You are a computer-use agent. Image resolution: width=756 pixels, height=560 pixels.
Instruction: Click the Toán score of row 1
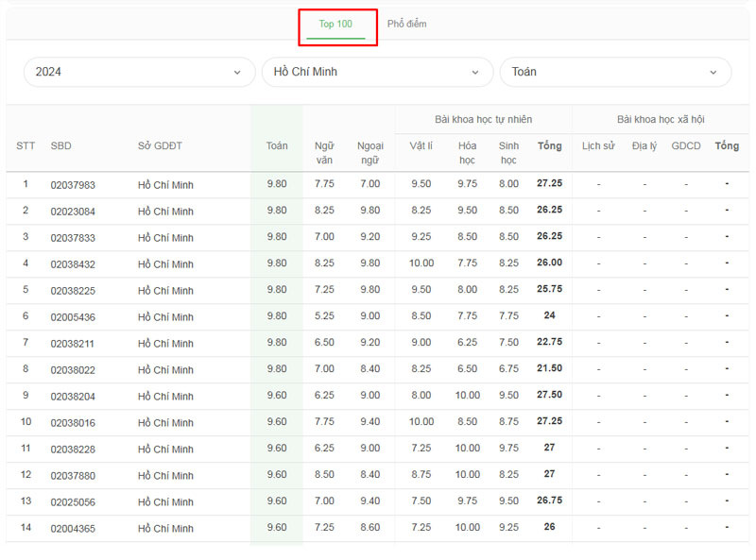click(x=277, y=184)
